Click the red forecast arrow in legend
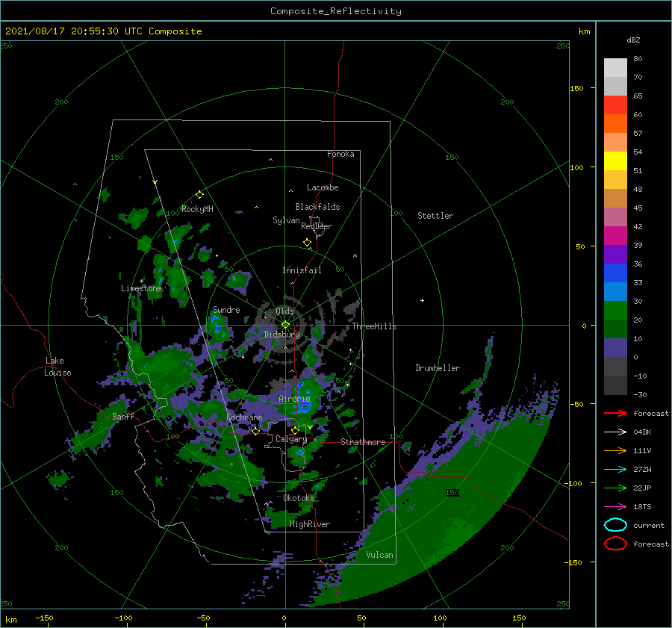Viewport: 672px width, 628px height. [x=615, y=413]
